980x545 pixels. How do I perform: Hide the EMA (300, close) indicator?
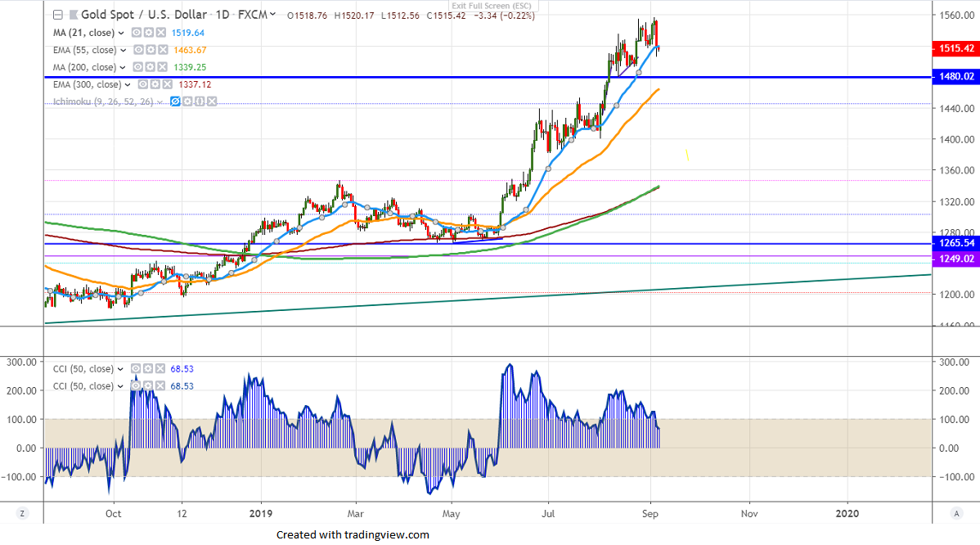coord(142,84)
